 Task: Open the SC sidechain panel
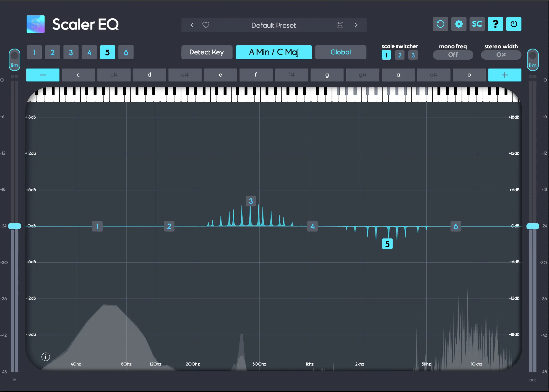pos(477,24)
